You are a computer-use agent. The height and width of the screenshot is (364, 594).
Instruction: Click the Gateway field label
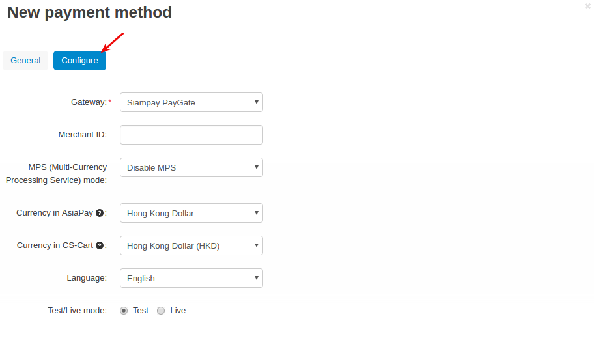pyautogui.click(x=89, y=102)
